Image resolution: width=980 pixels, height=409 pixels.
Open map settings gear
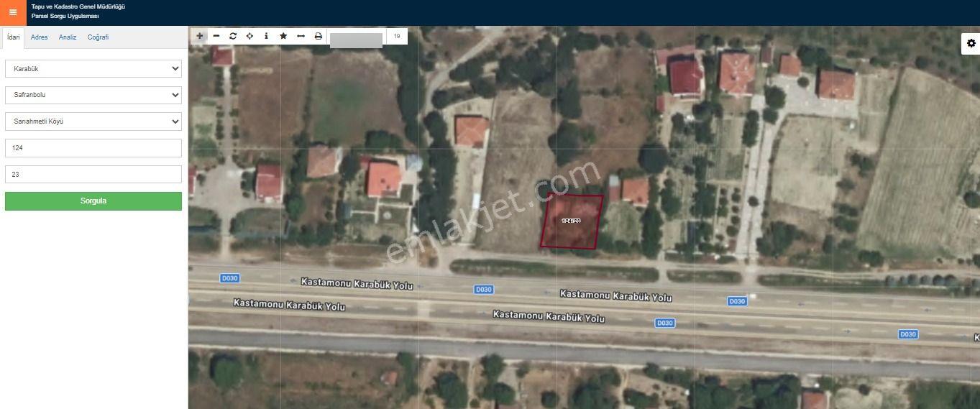pos(971,44)
